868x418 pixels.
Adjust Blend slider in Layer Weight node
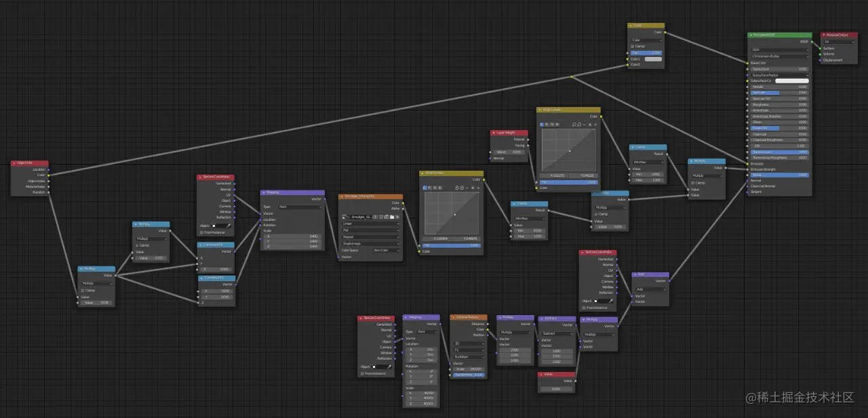(509, 152)
